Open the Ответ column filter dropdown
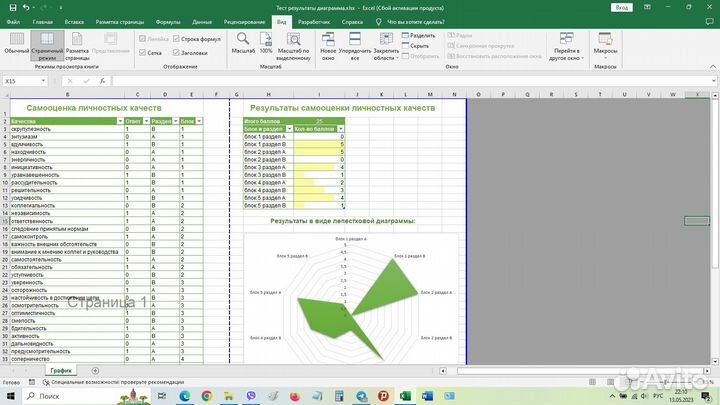 (x=146, y=121)
